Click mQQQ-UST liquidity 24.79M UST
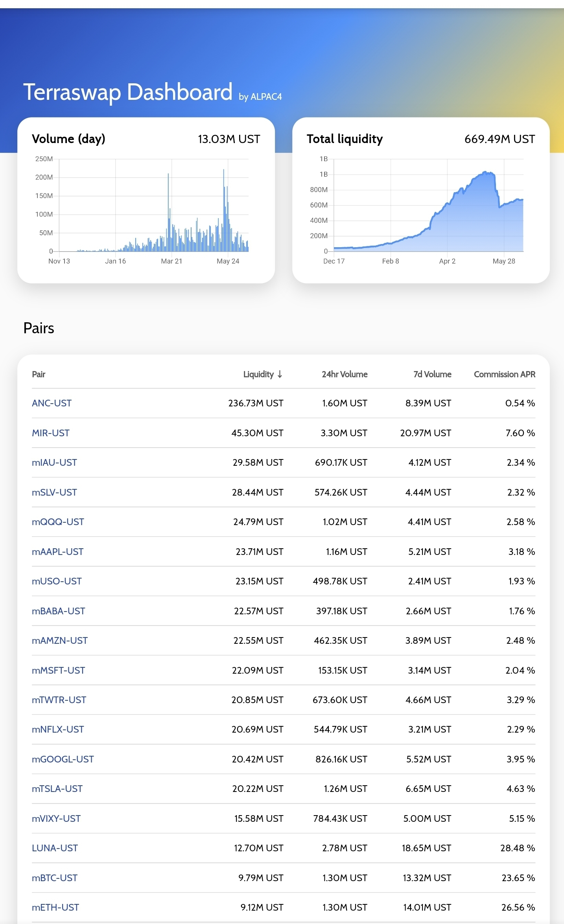Screen dimensions: 564x924 pyautogui.click(x=258, y=522)
